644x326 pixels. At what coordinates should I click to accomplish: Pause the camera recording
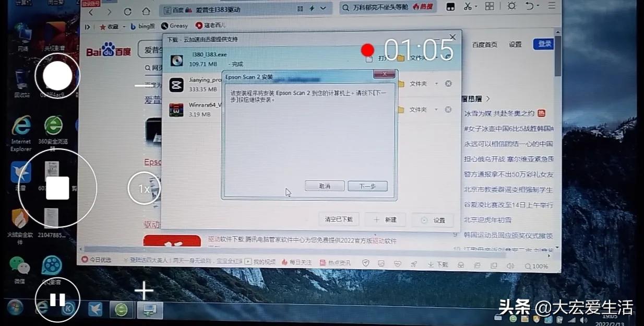[57, 299]
